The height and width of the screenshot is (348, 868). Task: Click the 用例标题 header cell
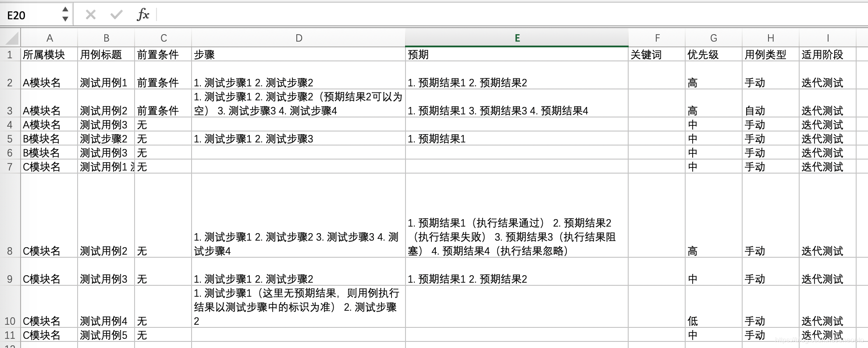106,54
